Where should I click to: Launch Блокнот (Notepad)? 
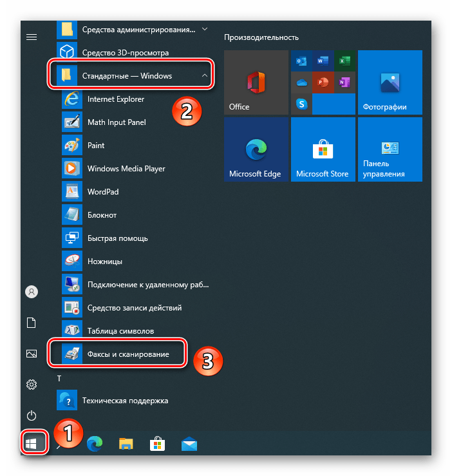135,215
